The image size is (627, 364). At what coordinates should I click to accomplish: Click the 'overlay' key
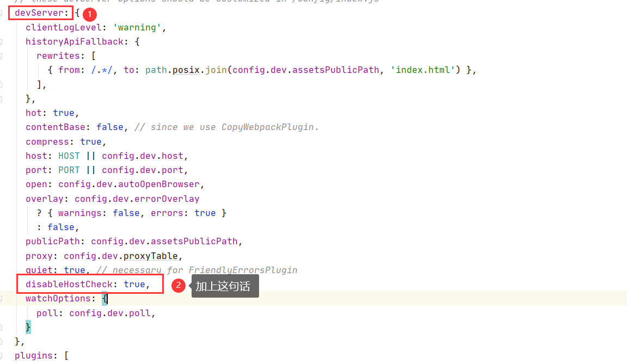point(45,199)
